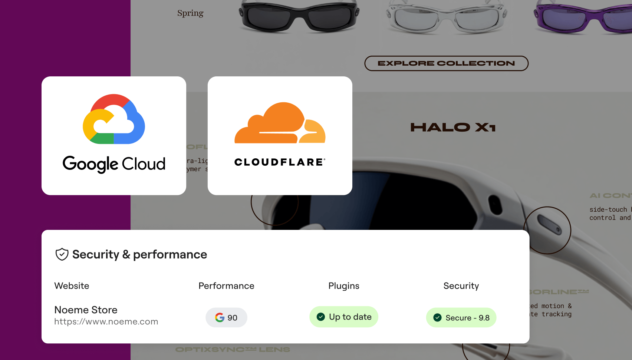This screenshot has height=360, width=632.
Task: Click the Spring collection label
Action: tap(190, 13)
